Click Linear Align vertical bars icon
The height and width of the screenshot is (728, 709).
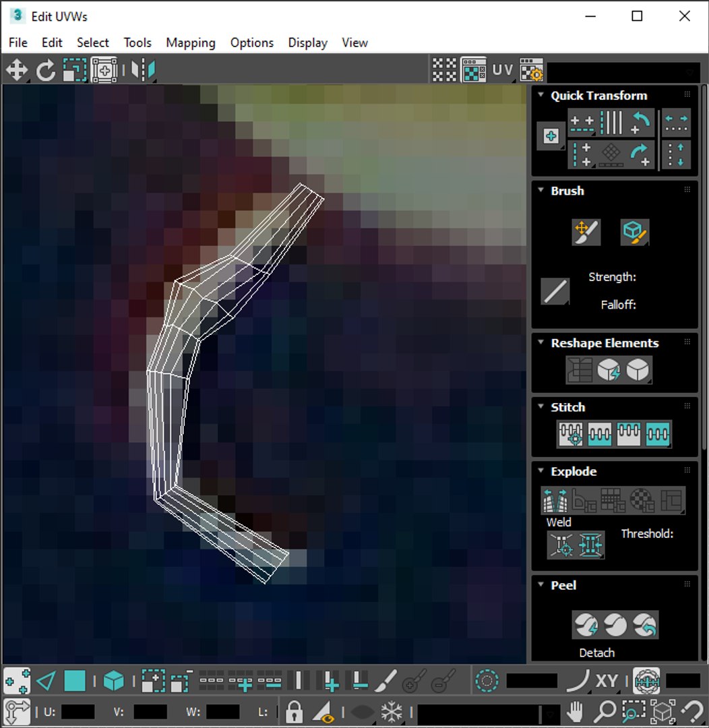coord(611,123)
